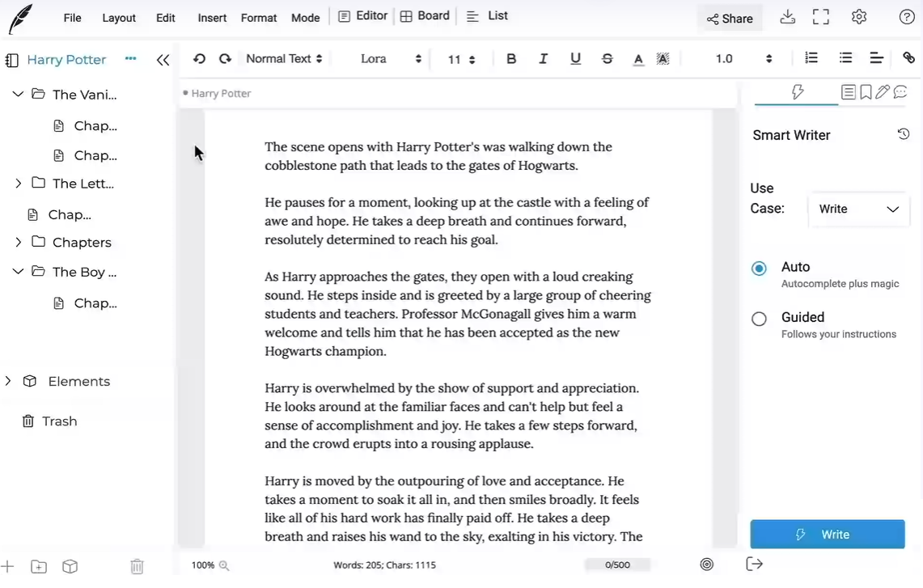
Task: Open first Chap... under The Vani... folder
Action: click(x=86, y=126)
